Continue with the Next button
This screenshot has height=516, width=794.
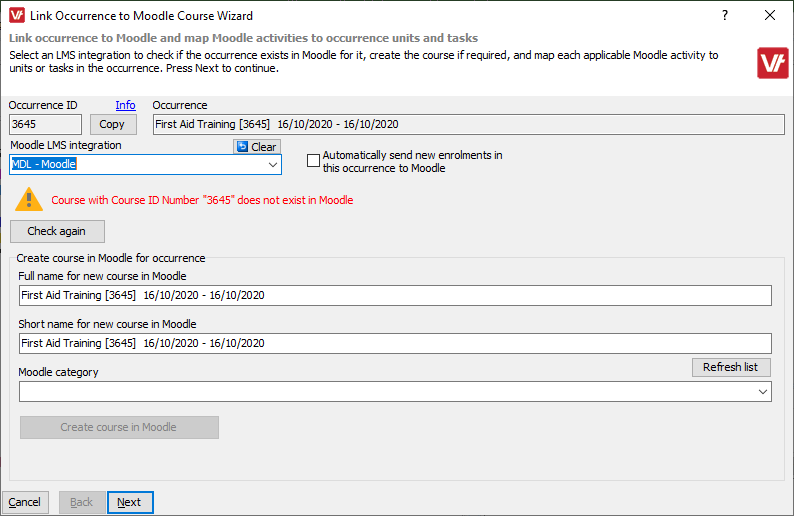pyautogui.click(x=130, y=502)
